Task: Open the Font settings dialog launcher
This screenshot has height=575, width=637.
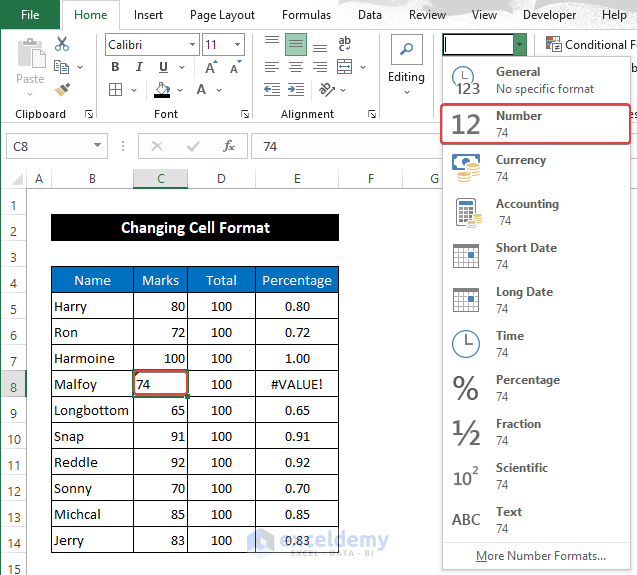Action: pyautogui.click(x=245, y=114)
